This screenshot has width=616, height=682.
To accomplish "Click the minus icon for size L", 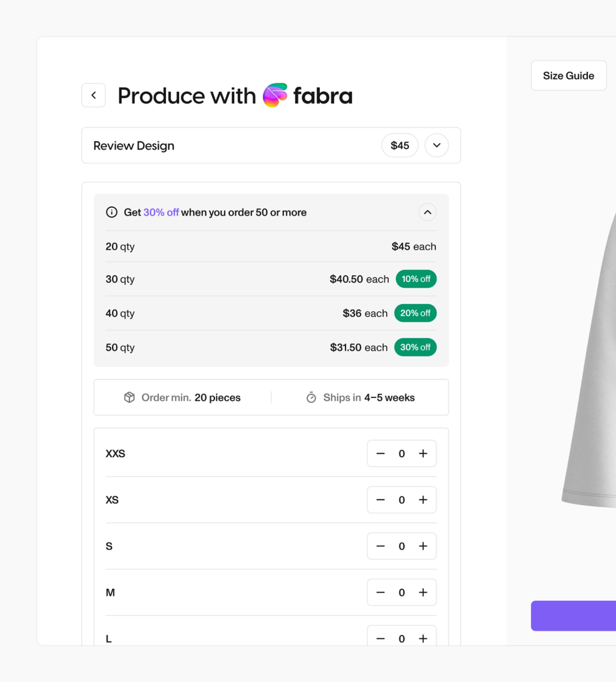I will pyautogui.click(x=381, y=639).
